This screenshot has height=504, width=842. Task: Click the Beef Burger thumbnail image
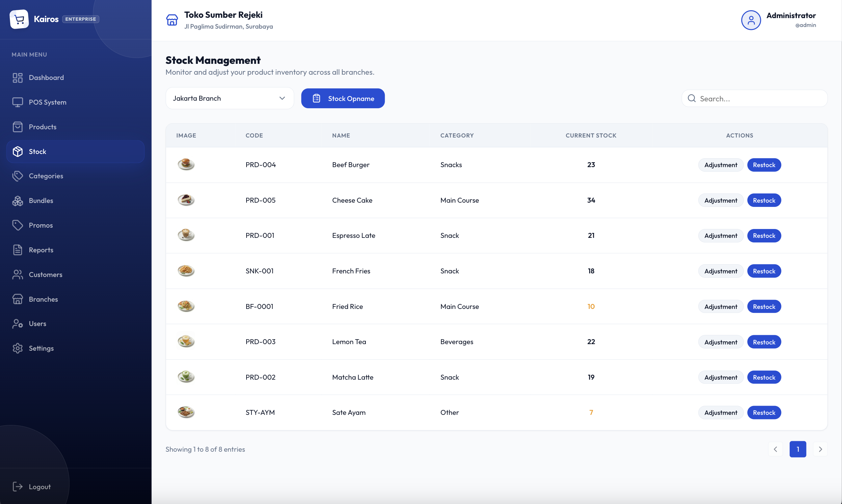(186, 164)
